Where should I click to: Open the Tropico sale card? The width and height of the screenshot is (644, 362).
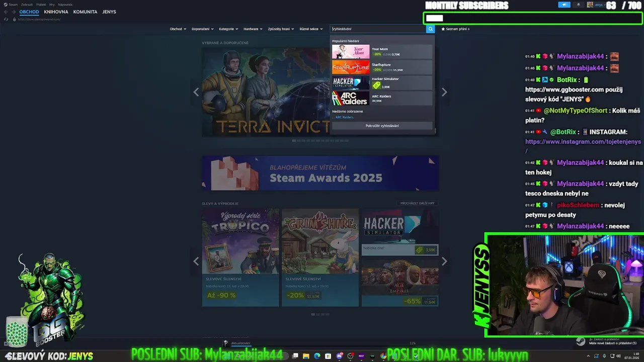(x=240, y=257)
